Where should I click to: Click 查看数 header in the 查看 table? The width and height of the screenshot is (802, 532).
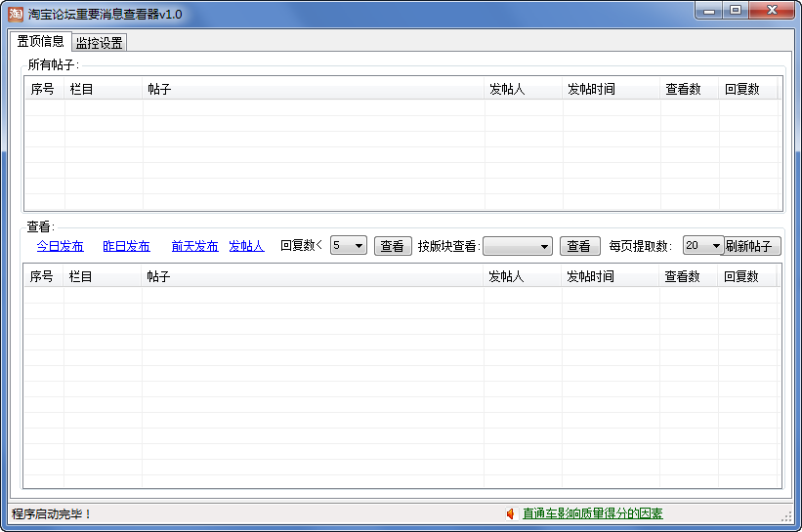click(689, 276)
